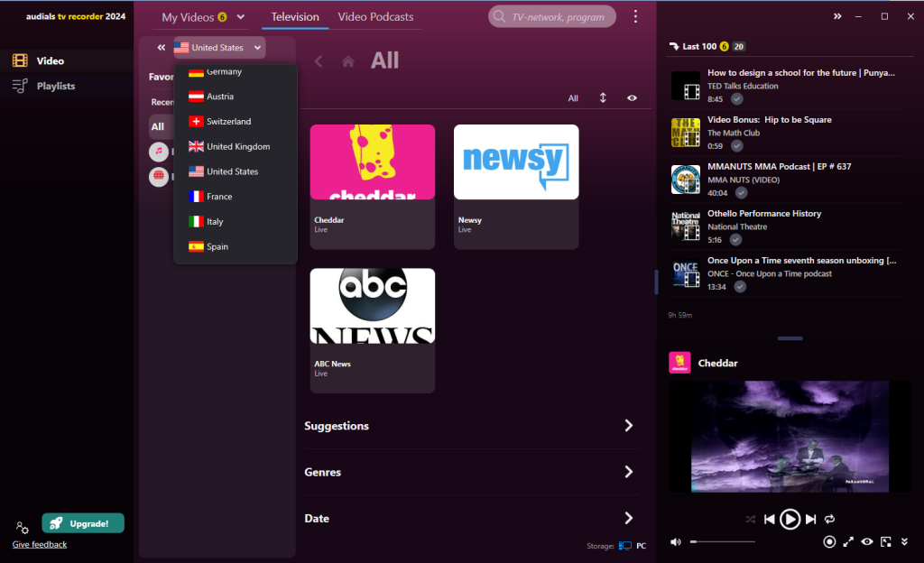This screenshot has width=924, height=563.
Task: Switch to the Video Podcasts tab
Action: tap(375, 17)
